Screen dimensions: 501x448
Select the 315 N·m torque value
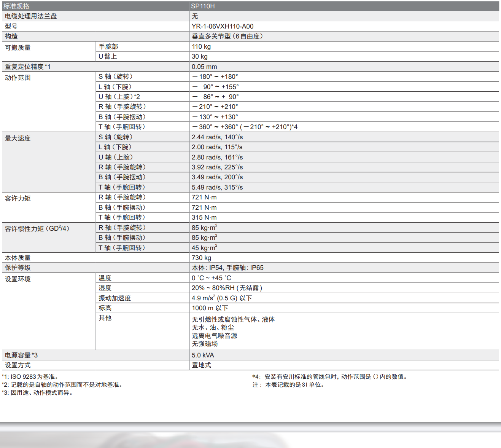point(204,217)
